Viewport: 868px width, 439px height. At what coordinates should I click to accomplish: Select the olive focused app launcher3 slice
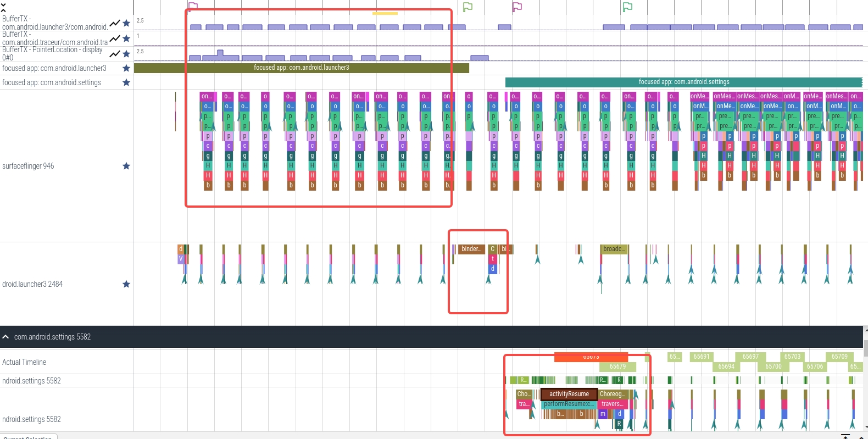[302, 68]
